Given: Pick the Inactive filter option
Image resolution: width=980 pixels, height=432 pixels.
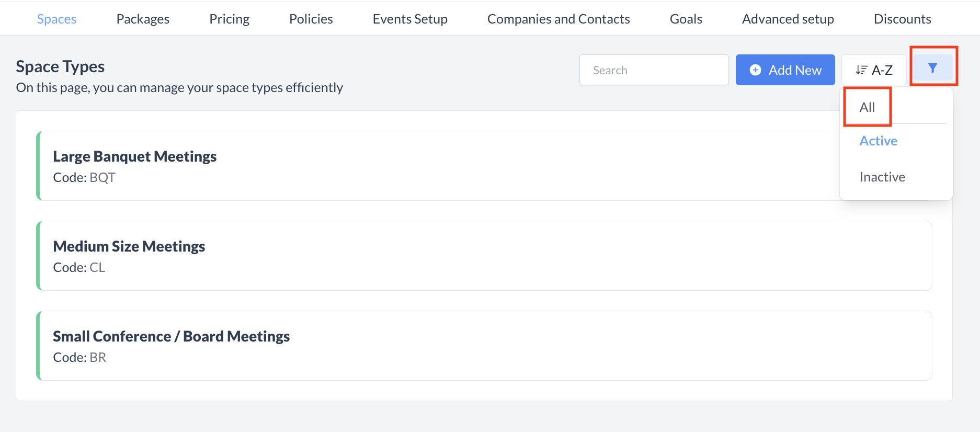Looking at the screenshot, I should [882, 177].
